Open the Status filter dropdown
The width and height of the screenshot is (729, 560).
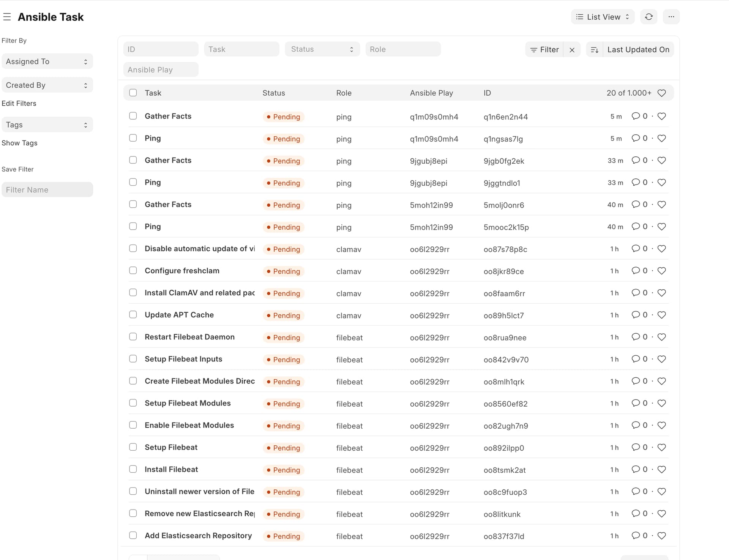click(x=322, y=49)
